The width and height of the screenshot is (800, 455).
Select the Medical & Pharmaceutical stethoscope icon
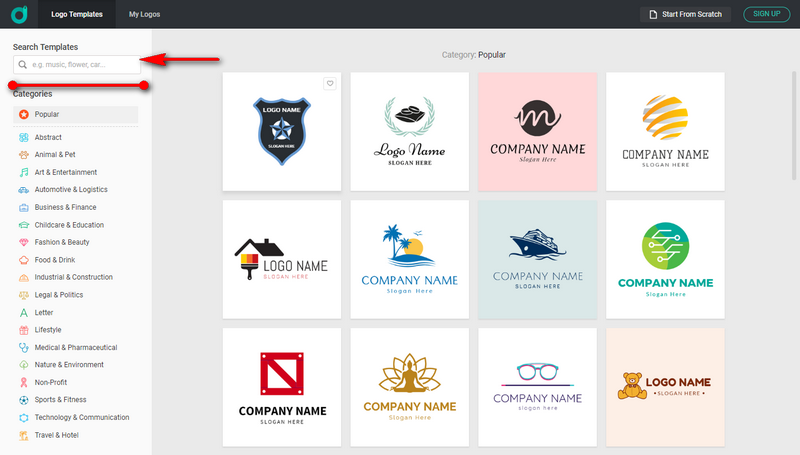(23, 347)
